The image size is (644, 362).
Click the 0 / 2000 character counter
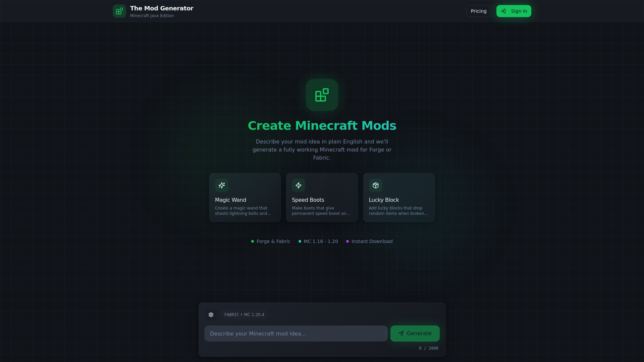(429, 348)
